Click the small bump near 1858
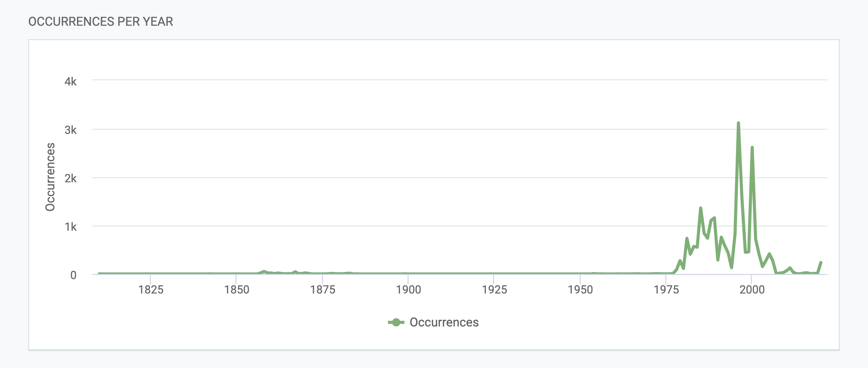This screenshot has width=868, height=368. tap(264, 272)
